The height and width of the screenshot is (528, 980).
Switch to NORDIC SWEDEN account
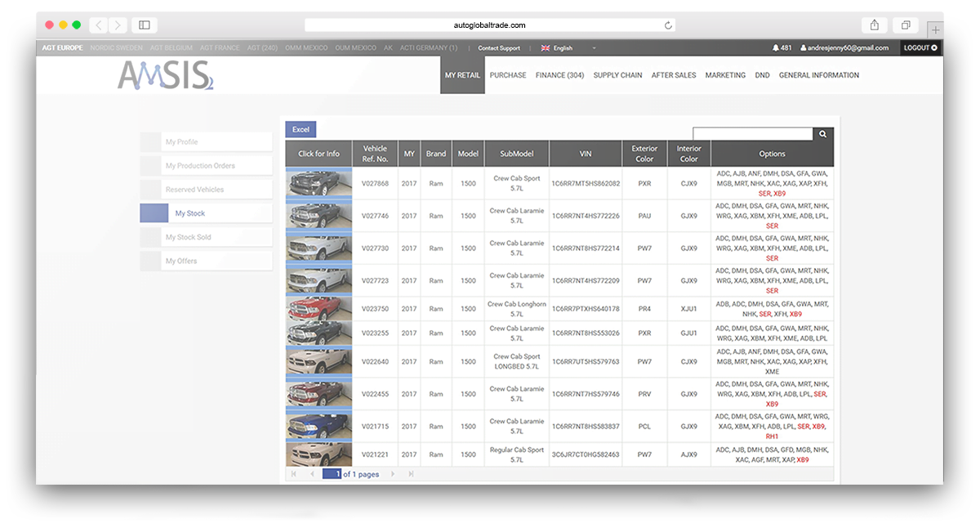point(116,48)
